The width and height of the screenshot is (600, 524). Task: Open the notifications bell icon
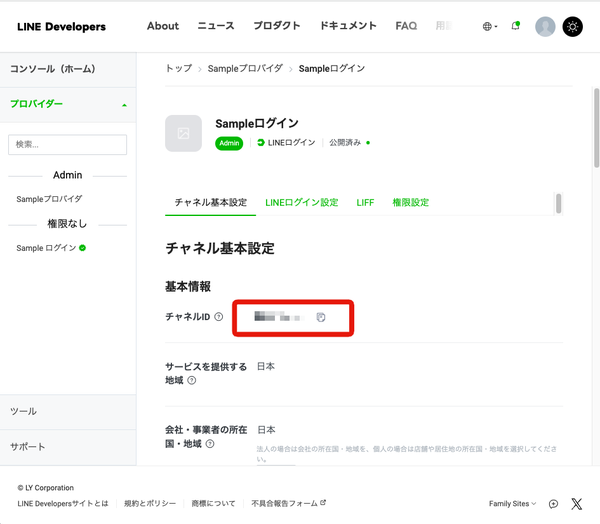click(x=515, y=26)
